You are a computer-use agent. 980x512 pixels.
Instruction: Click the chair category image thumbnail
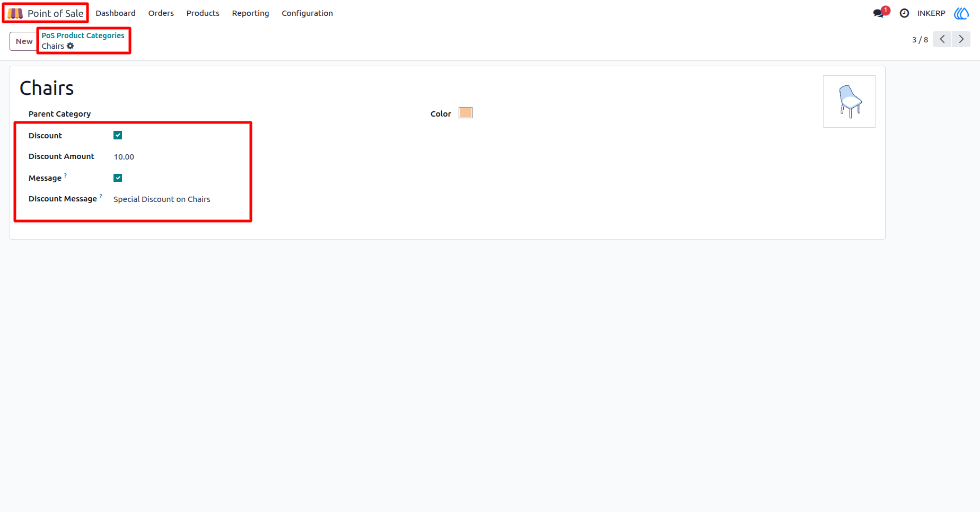tap(849, 101)
